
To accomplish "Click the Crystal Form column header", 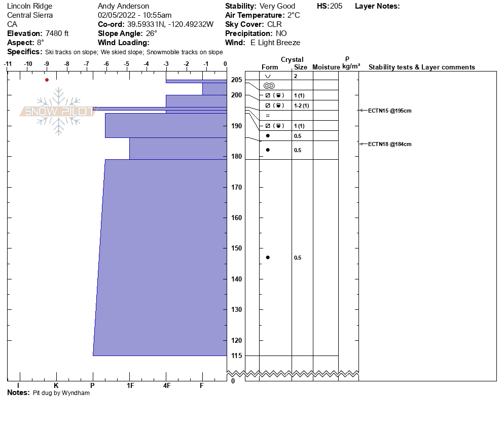I will [270, 67].
